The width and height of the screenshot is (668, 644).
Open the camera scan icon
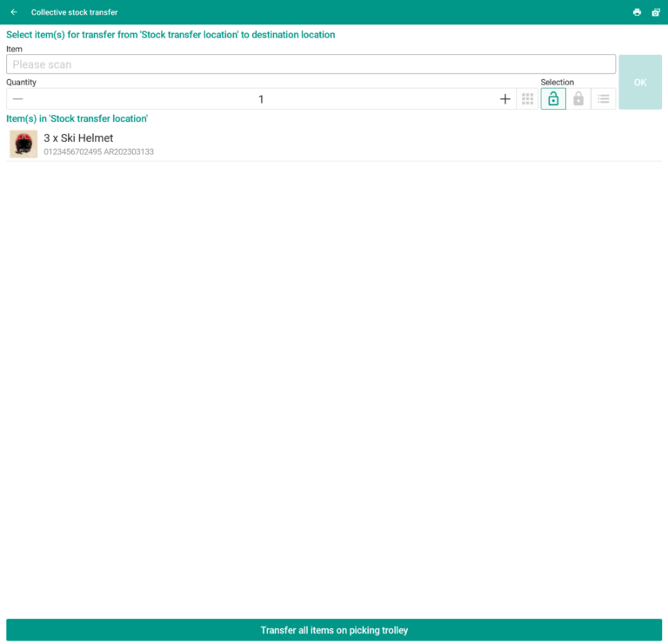656,12
